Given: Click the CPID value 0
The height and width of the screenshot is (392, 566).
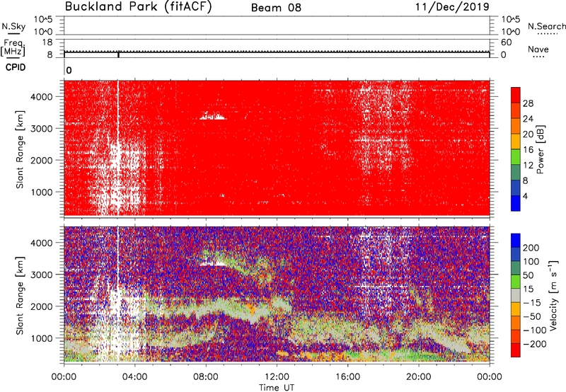Looking at the screenshot, I should (69, 70).
